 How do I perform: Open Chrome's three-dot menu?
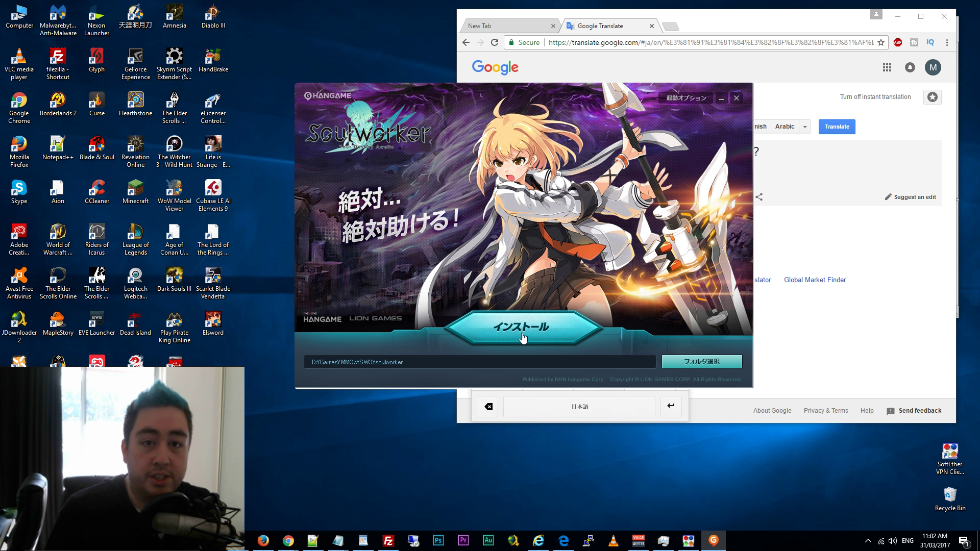coord(947,42)
